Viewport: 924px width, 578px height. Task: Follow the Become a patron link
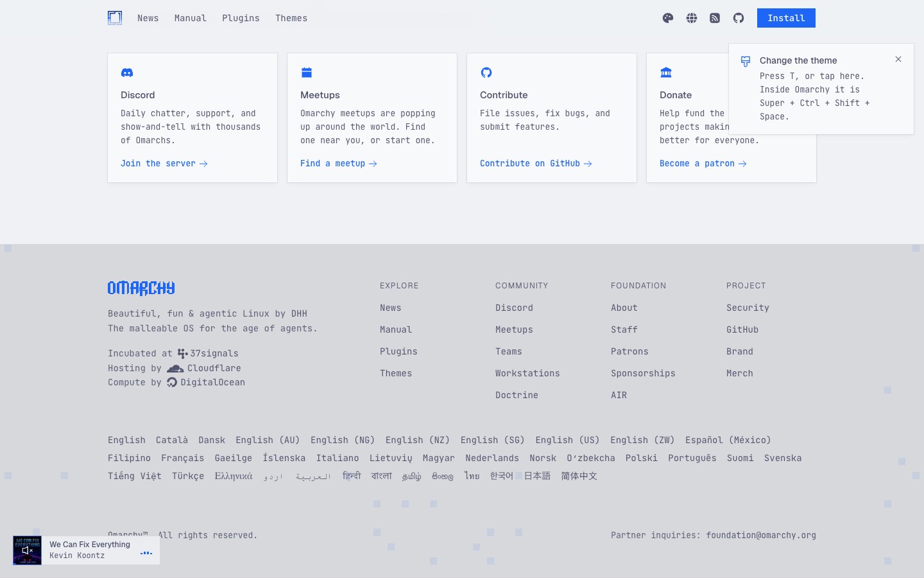click(x=703, y=164)
